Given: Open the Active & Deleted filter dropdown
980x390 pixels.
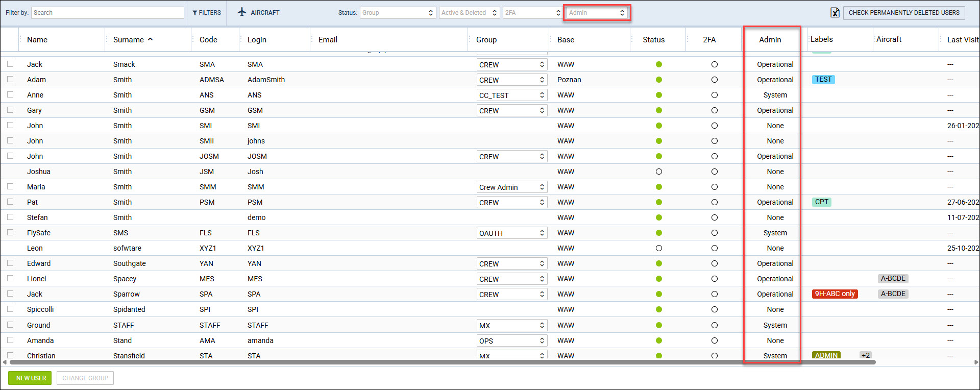Looking at the screenshot, I should pos(469,13).
